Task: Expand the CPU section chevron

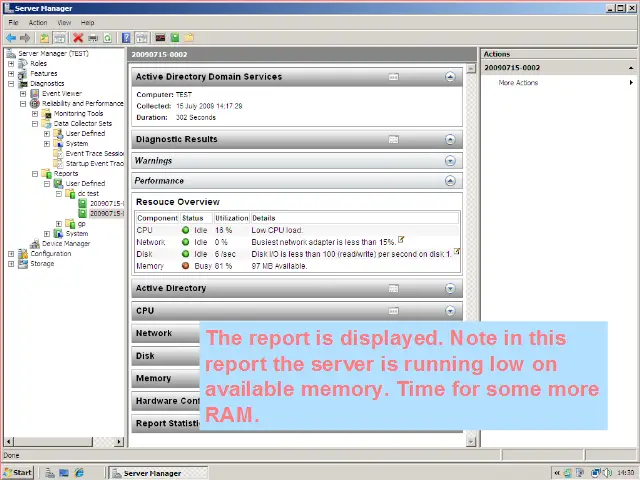Action: pos(450,311)
